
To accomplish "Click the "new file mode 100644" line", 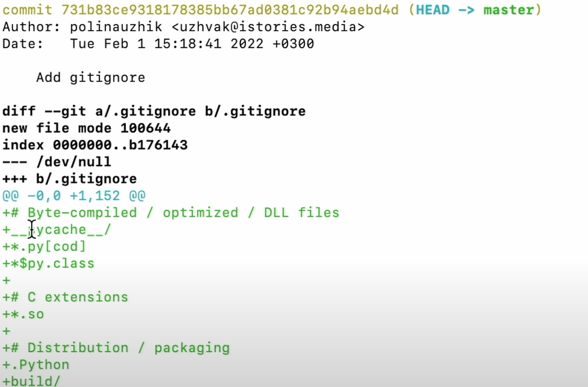I will pos(86,128).
